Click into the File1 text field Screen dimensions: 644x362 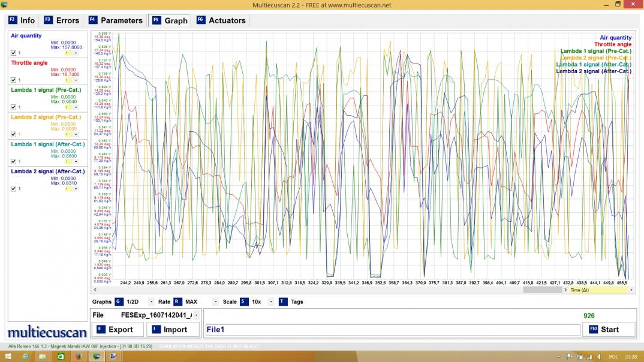tap(392, 330)
